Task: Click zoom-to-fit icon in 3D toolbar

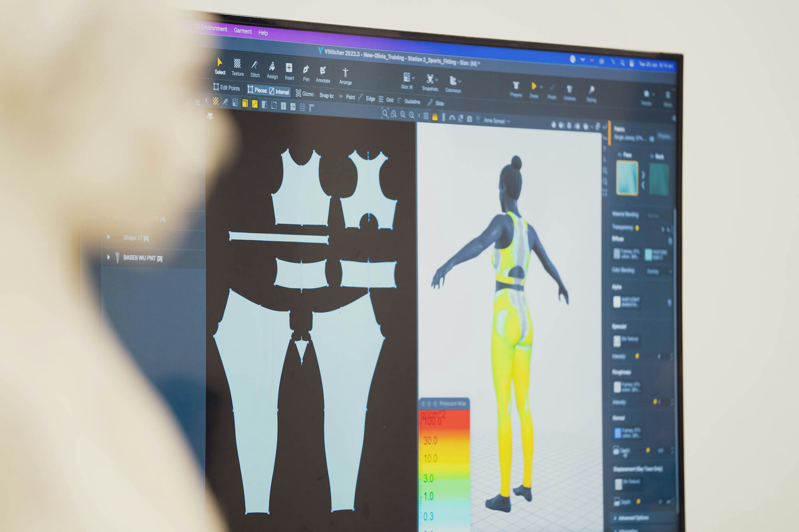Action: pyautogui.click(x=385, y=113)
